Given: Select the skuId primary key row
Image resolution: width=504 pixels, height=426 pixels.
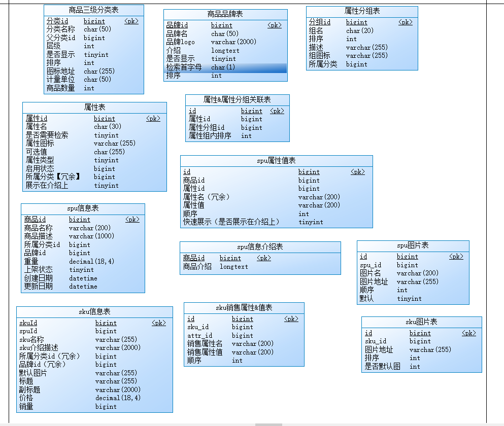Looking at the screenshot, I should pyautogui.click(x=94, y=323).
